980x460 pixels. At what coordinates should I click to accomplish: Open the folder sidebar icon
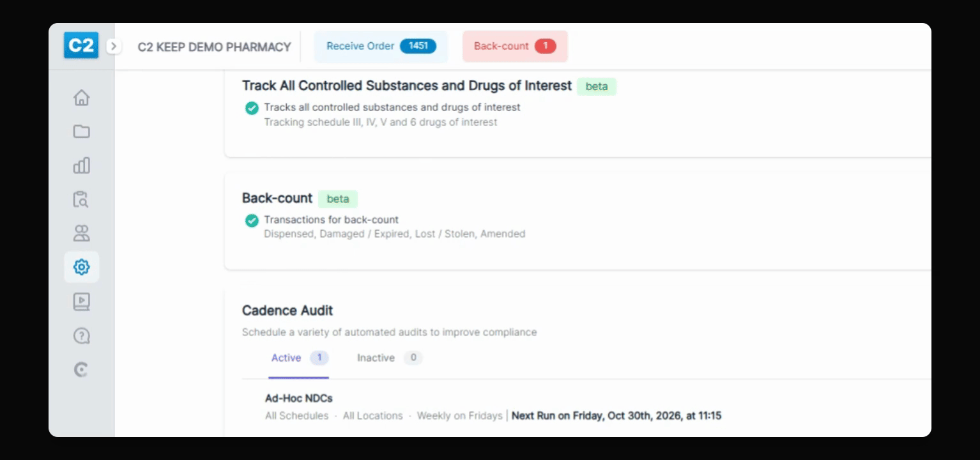pos(81,132)
